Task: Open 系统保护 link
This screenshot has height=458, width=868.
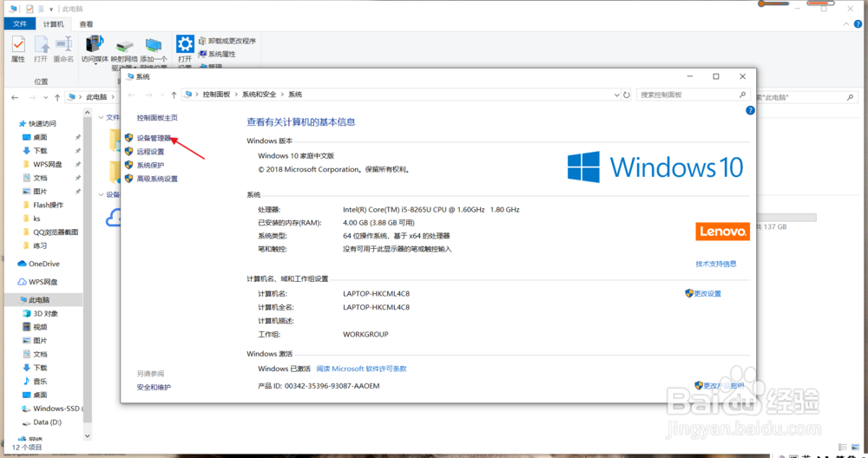Action: click(150, 165)
